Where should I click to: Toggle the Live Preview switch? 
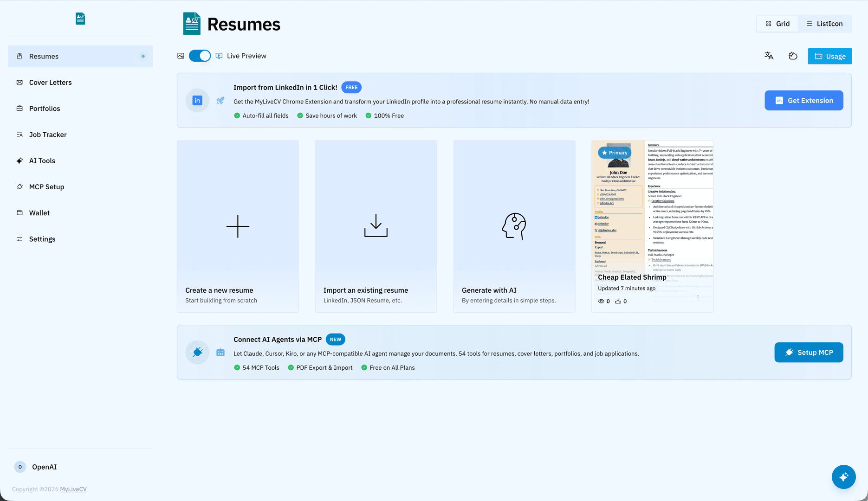200,56
